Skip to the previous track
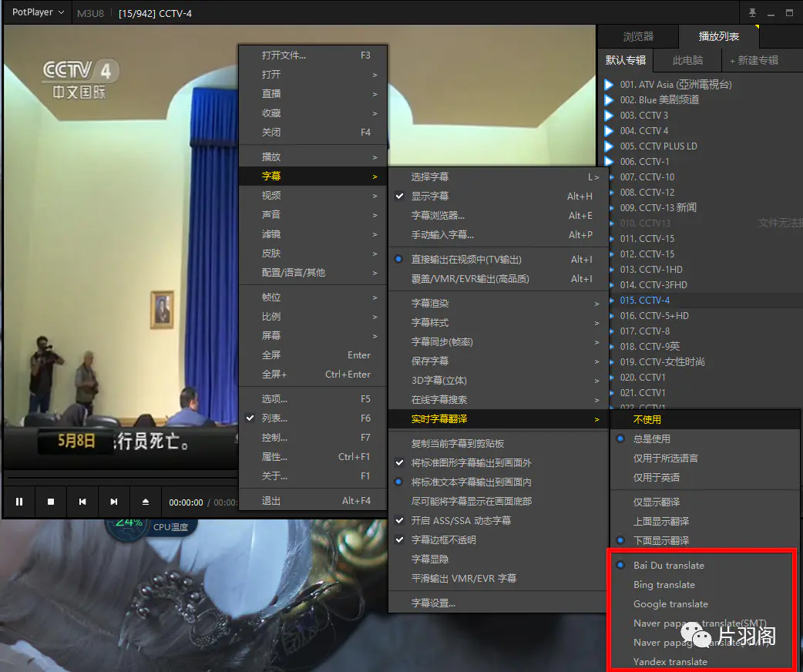This screenshot has height=672, width=803. pyautogui.click(x=82, y=502)
